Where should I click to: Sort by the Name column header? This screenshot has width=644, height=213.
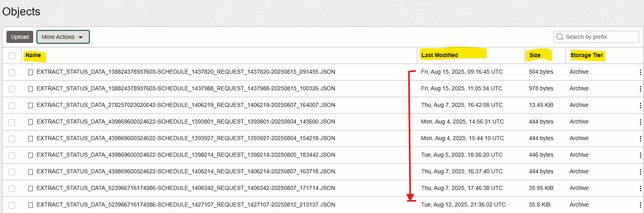(x=33, y=55)
